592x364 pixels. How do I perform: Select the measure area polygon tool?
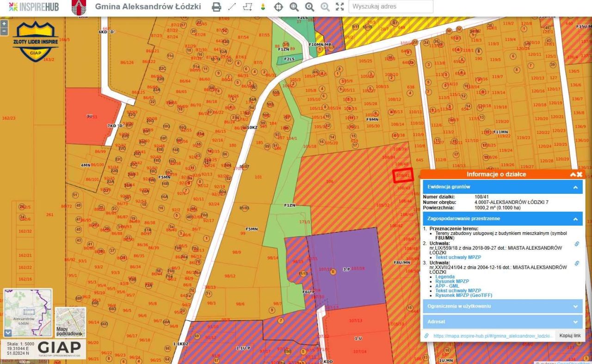click(247, 7)
